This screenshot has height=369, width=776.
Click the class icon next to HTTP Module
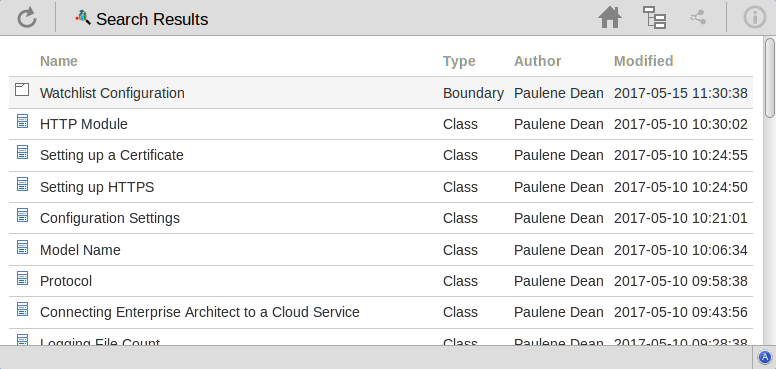[22, 121]
